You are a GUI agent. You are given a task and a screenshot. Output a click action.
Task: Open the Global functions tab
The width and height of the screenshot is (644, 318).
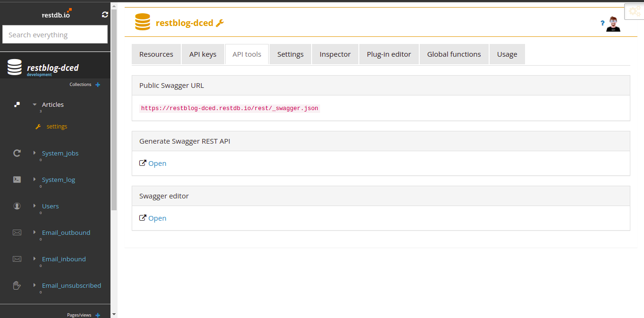(x=454, y=54)
